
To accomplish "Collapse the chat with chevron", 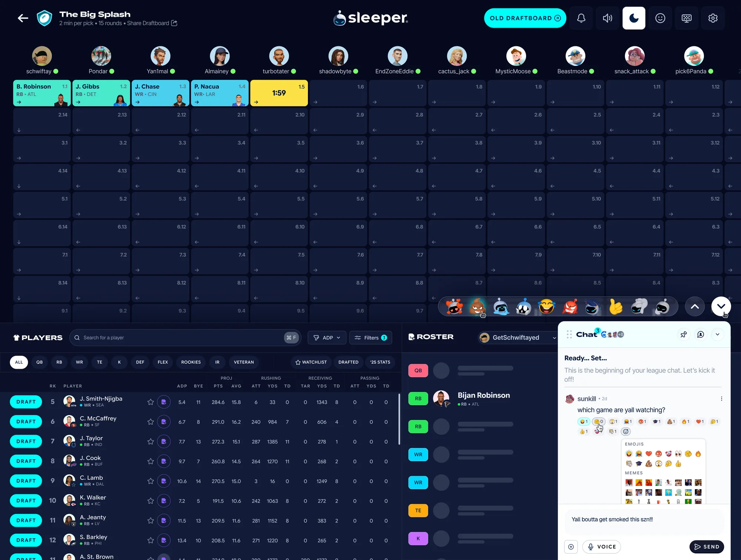I will click(718, 335).
